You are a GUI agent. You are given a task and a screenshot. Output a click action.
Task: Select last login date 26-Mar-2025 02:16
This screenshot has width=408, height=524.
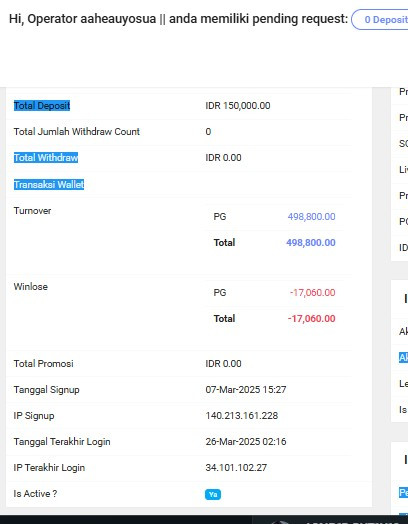(x=246, y=442)
